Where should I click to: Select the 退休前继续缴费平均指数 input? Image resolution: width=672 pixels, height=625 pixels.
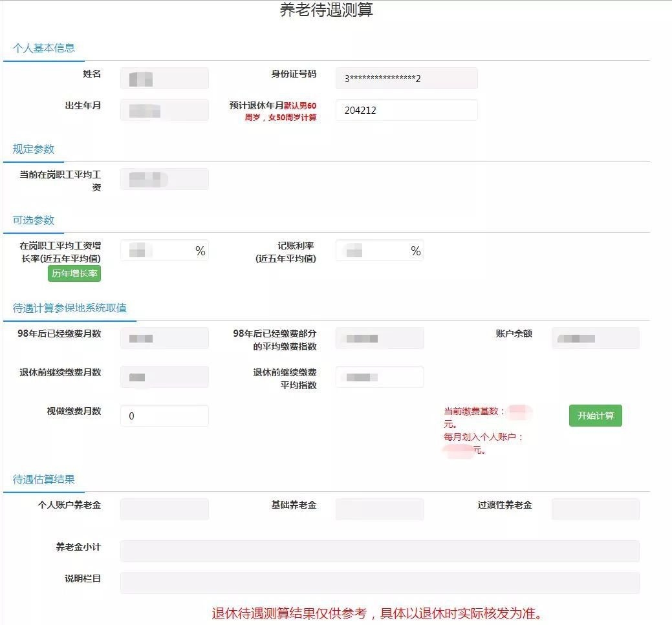(380, 377)
